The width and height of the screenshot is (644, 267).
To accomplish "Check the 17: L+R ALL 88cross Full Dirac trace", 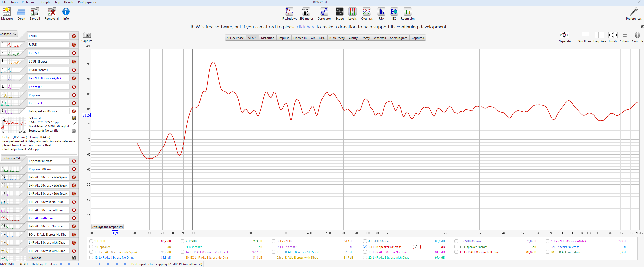I will click(456, 252).
